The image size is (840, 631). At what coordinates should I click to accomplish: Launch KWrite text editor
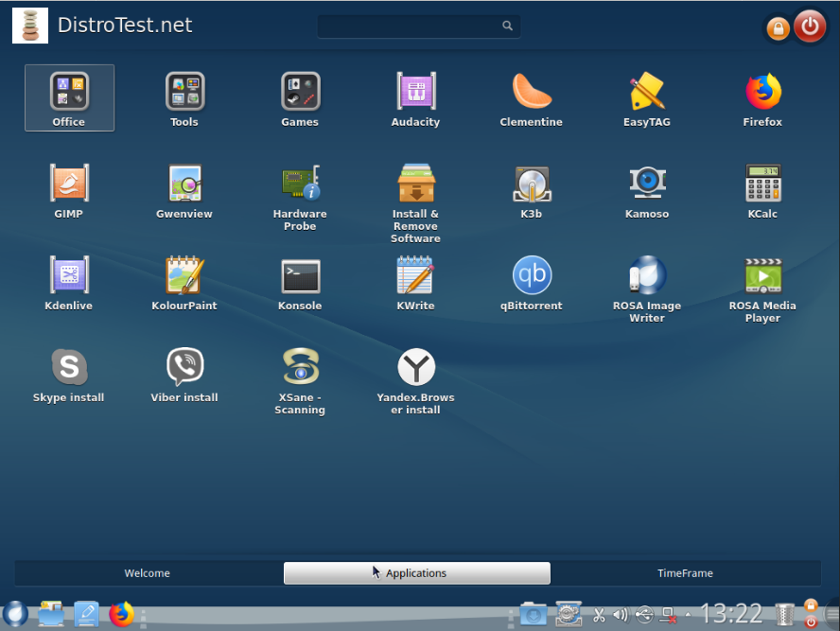(416, 282)
